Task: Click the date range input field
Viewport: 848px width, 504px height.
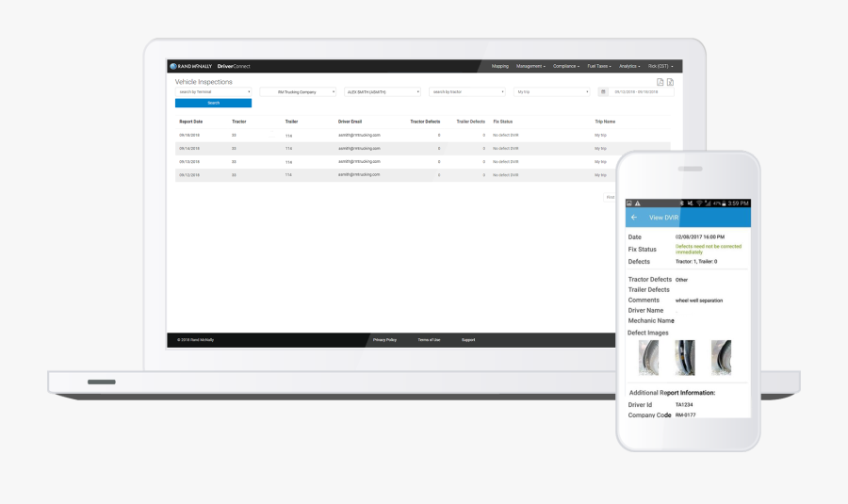Action: tap(641, 92)
